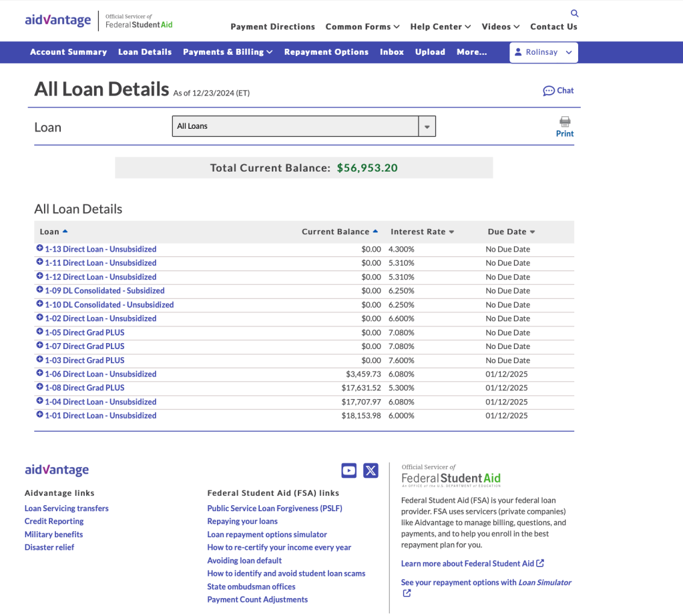Open the All Loans dropdown
Image resolution: width=683 pixels, height=616 pixels.
tap(304, 126)
